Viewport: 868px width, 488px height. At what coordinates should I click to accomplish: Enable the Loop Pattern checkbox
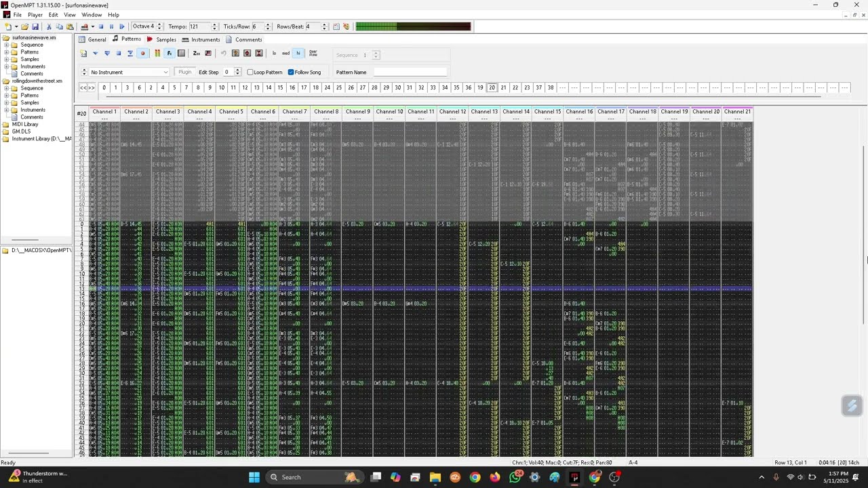point(250,73)
